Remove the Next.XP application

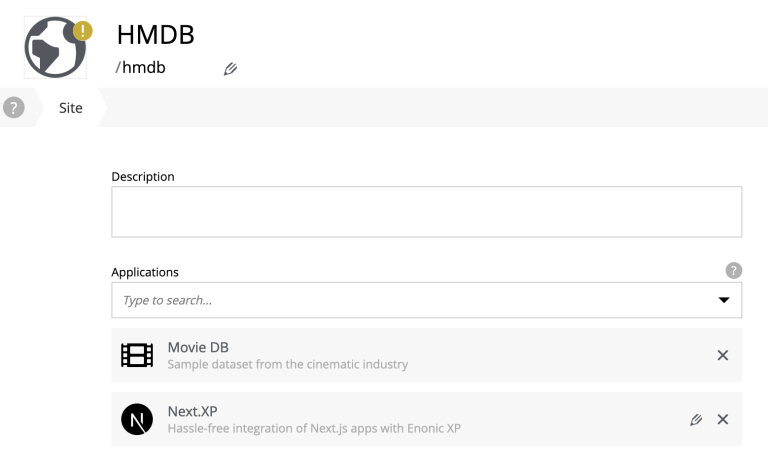(722, 420)
